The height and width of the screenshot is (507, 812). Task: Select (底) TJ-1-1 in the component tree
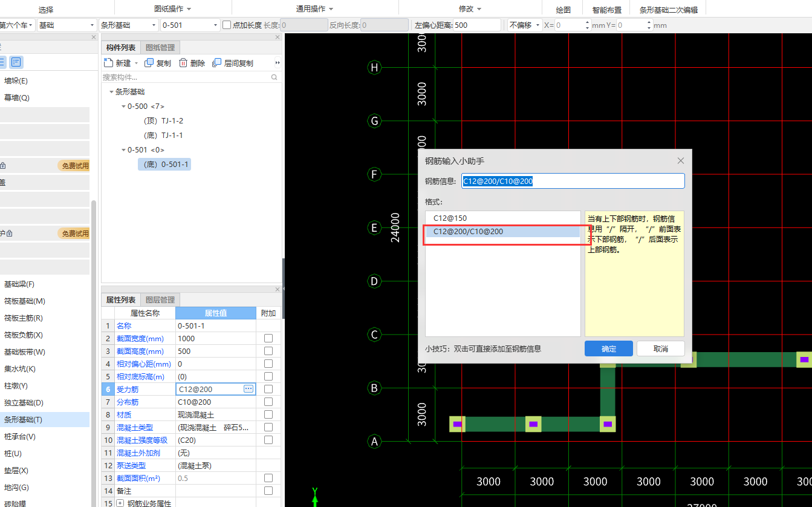pyautogui.click(x=163, y=136)
